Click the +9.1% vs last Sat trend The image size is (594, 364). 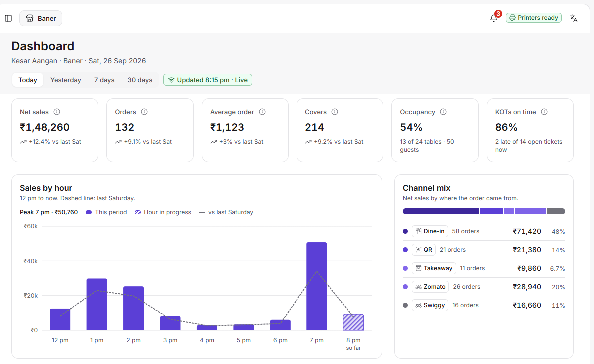pyautogui.click(x=144, y=142)
